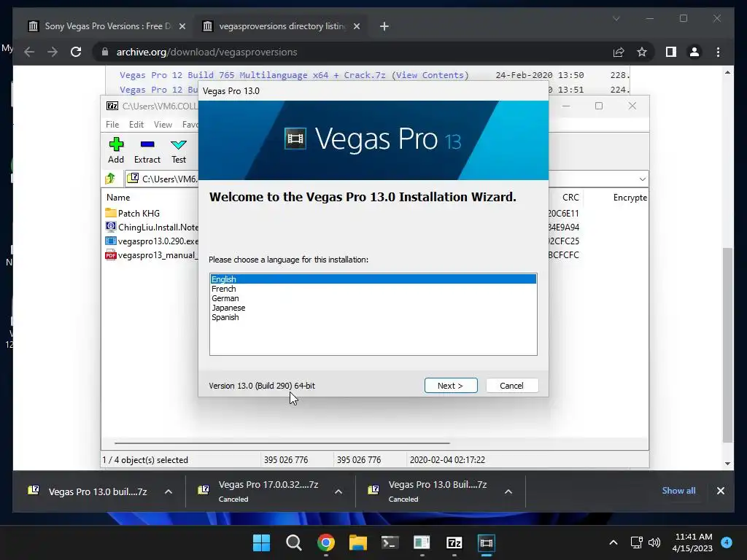The width and height of the screenshot is (747, 560).
Task: Open the Windows Start menu
Action: coord(261,542)
